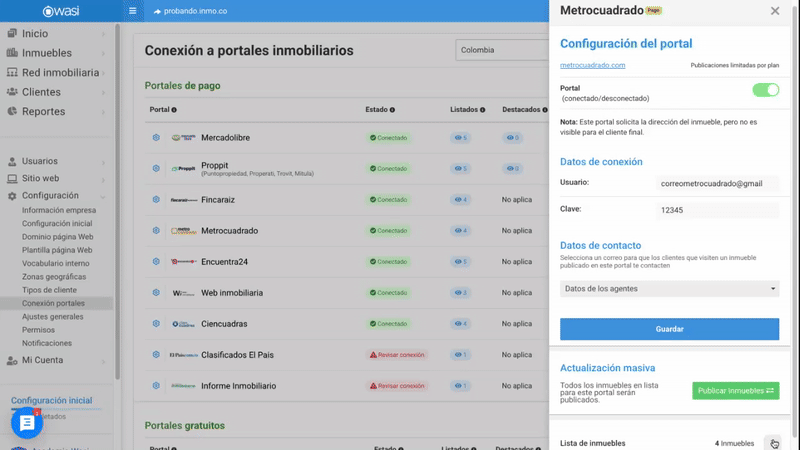Close the Metrocuadrado side panel

coord(775,11)
